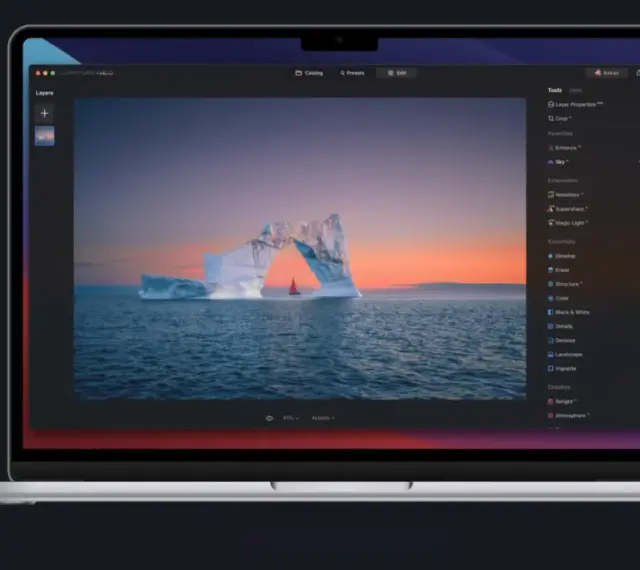Switch to the Presets tab
This screenshot has height=570, width=640.
tap(352, 73)
